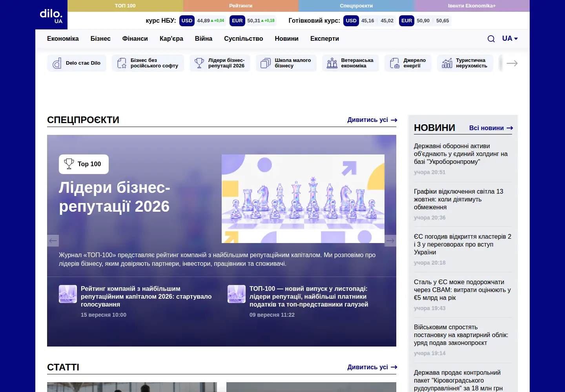Read news Військовим спростять постановку
Screen dimensions: 565x392
click(461, 335)
